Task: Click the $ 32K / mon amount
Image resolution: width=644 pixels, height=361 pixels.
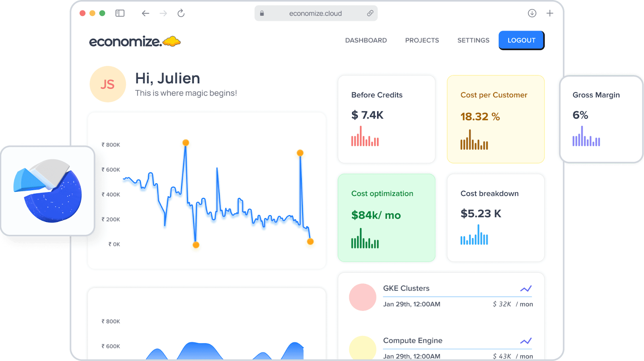Action: click(513, 304)
